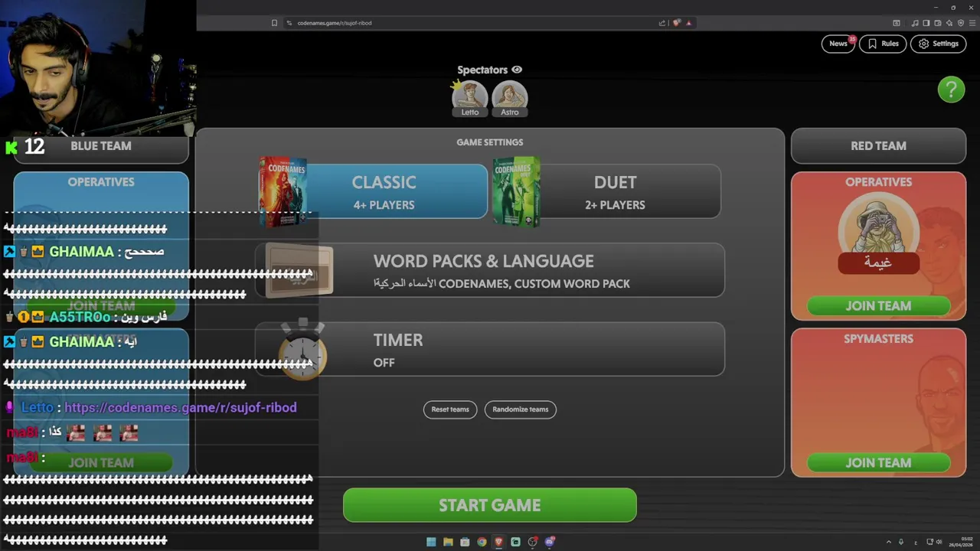
Task: Click the Randomize teams button
Action: click(521, 409)
